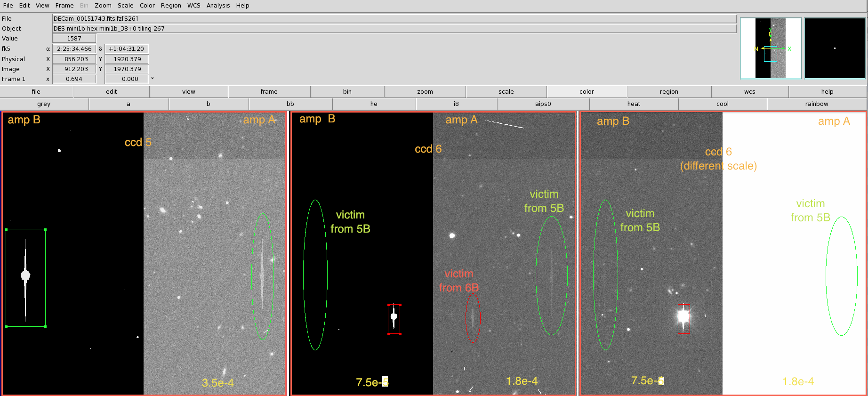The image size is (868, 396).
Task: Select the cool colormap
Action: [x=722, y=104]
